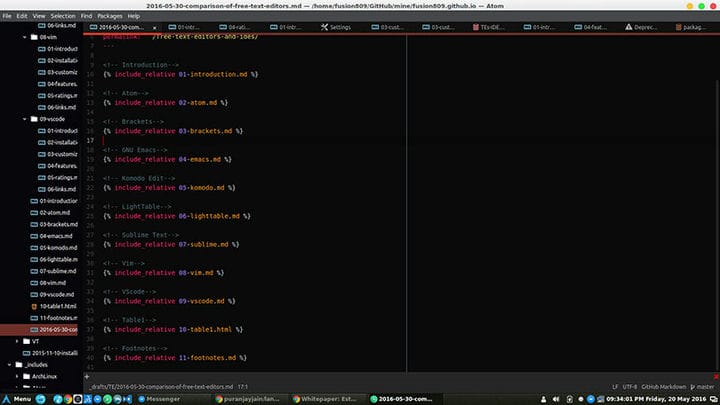Click the warning triangle icon on Deprec... tab
Viewport: 720px width, 405px height.
(629, 27)
